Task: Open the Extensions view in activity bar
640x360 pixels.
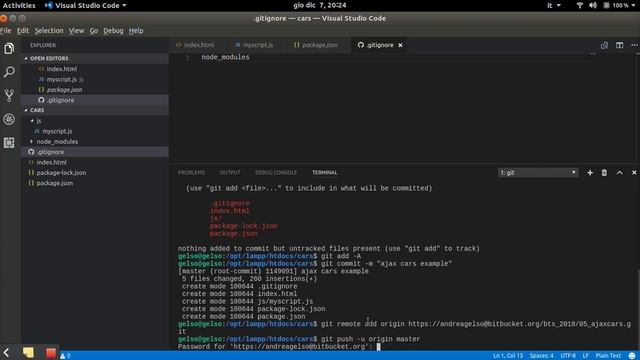Action: (9, 142)
